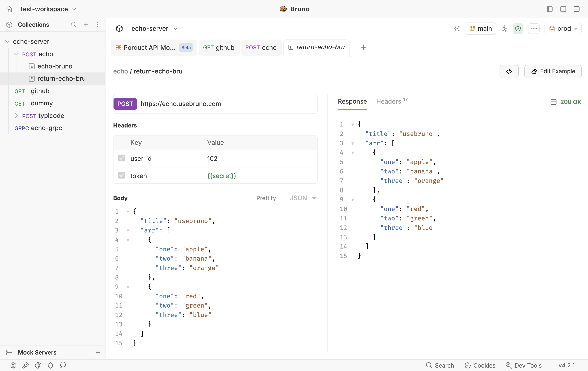Switch to horizontal split layout icon

576,9
